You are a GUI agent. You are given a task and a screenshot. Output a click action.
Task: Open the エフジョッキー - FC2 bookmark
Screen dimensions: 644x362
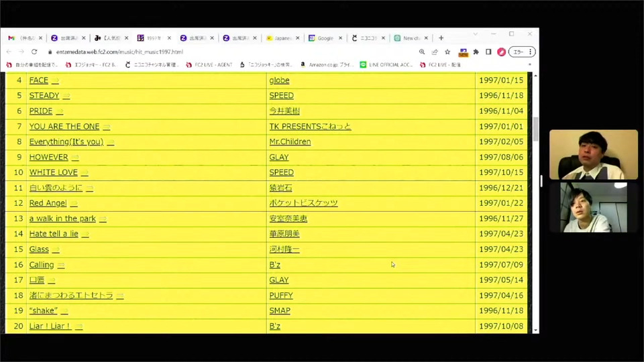point(91,65)
